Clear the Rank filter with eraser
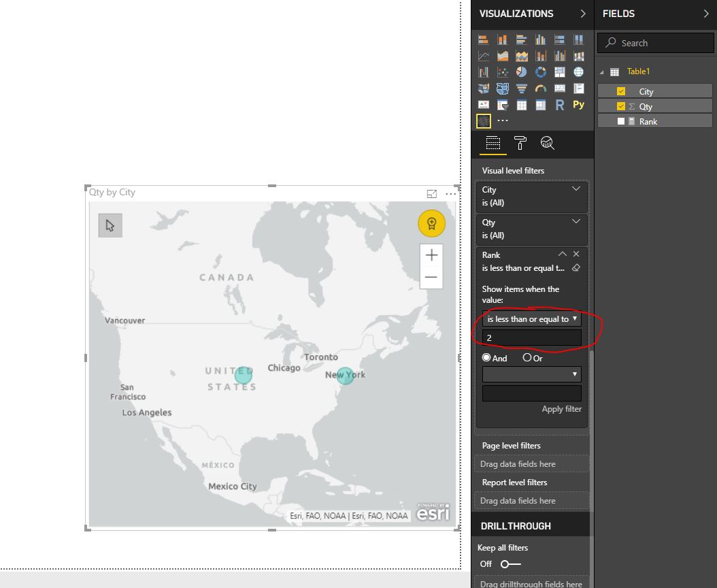This screenshot has height=588, width=717. click(x=576, y=267)
